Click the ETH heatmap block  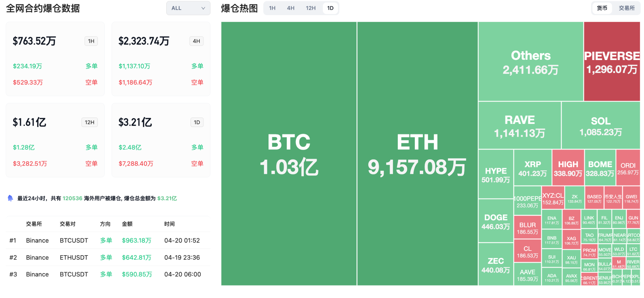coord(417,153)
